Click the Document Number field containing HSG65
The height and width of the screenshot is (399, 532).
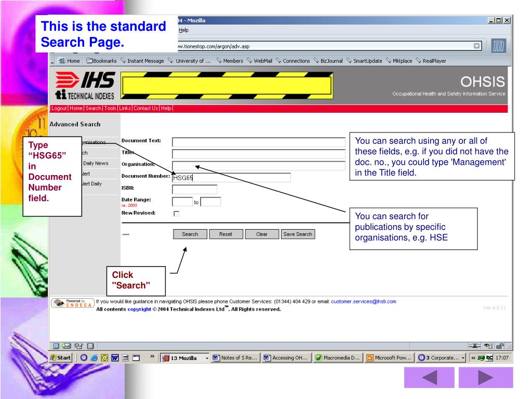point(231,178)
